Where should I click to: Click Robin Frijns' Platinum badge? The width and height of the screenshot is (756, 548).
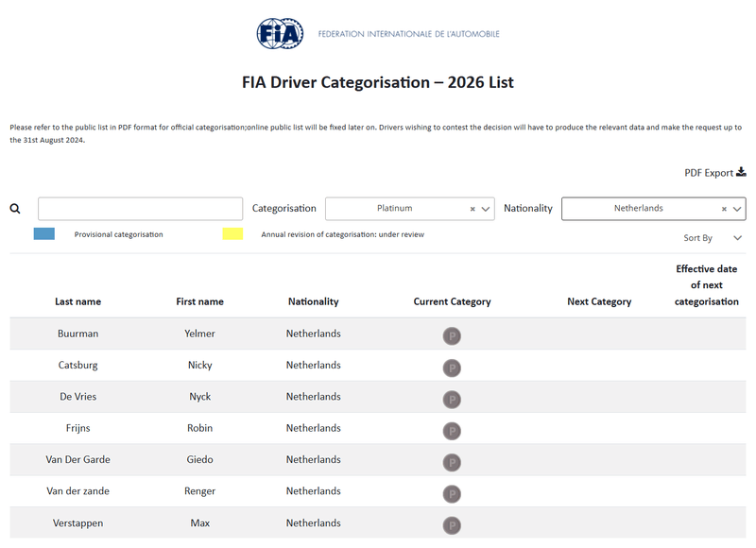[452, 431]
